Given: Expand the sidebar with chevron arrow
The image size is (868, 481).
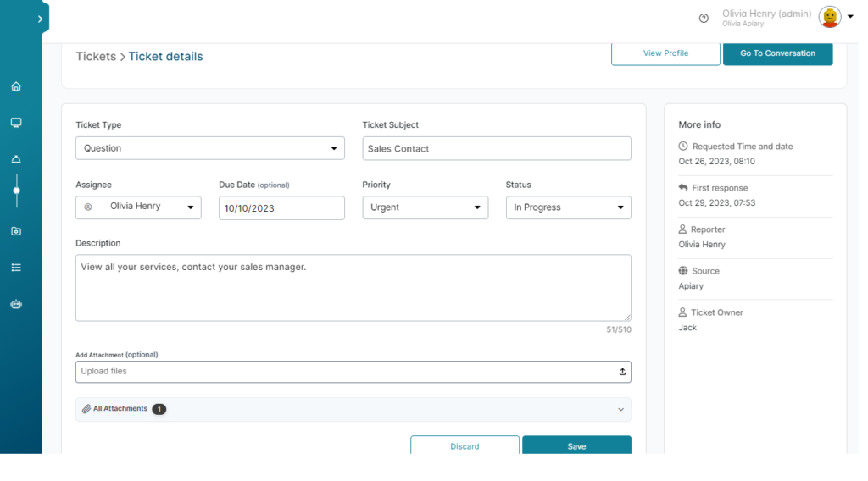Looking at the screenshot, I should (40, 19).
